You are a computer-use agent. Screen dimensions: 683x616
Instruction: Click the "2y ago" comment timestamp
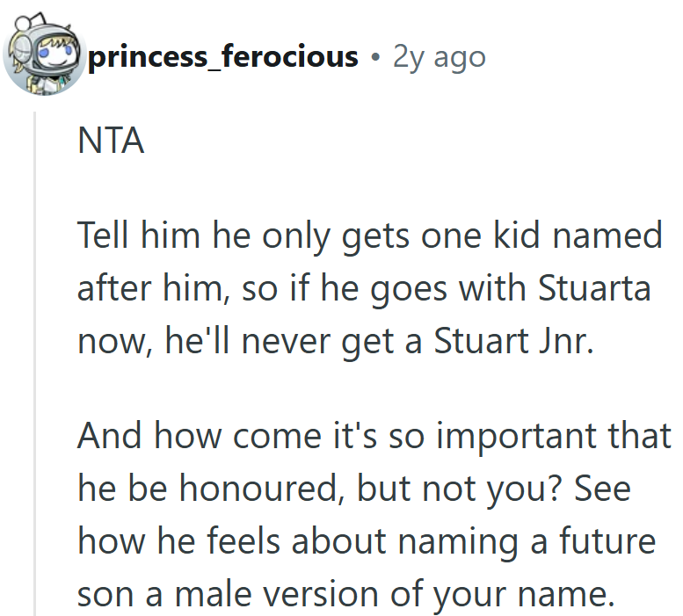coord(439,57)
